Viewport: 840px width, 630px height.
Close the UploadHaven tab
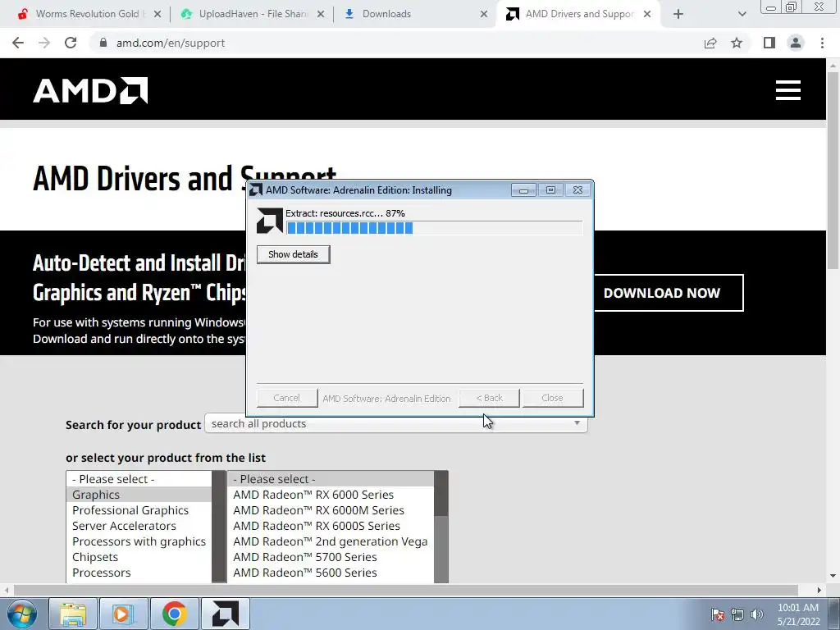pyautogui.click(x=321, y=14)
